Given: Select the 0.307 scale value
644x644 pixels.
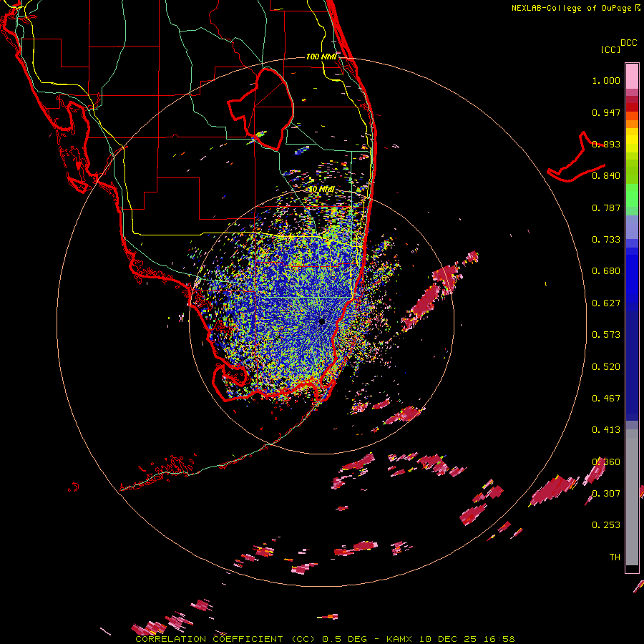Looking at the screenshot, I should 606,493.
